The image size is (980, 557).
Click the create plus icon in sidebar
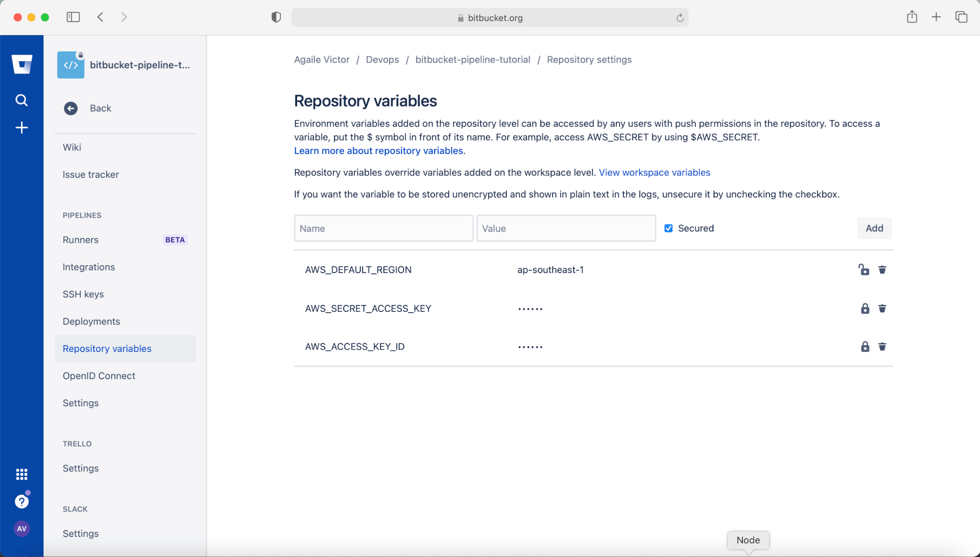click(x=22, y=128)
